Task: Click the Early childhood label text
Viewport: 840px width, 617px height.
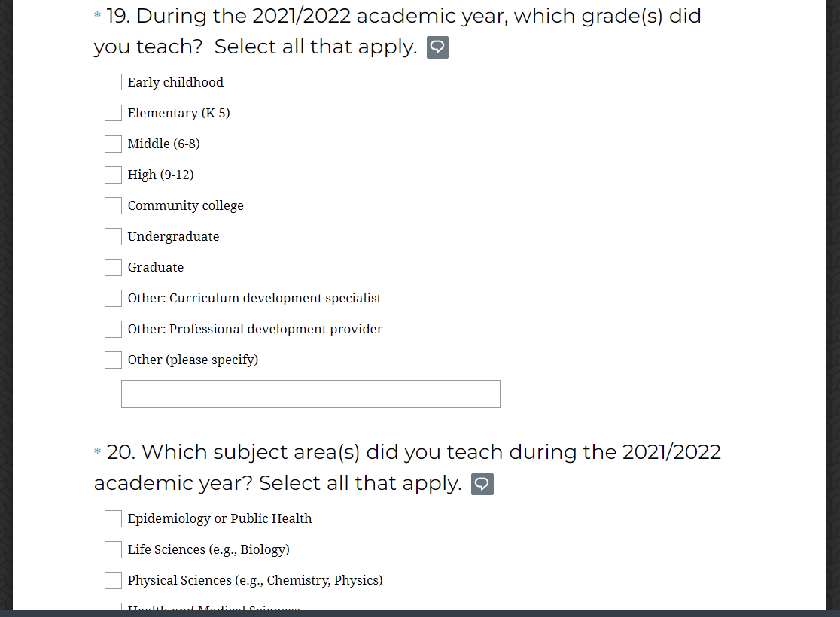Action: click(x=175, y=82)
